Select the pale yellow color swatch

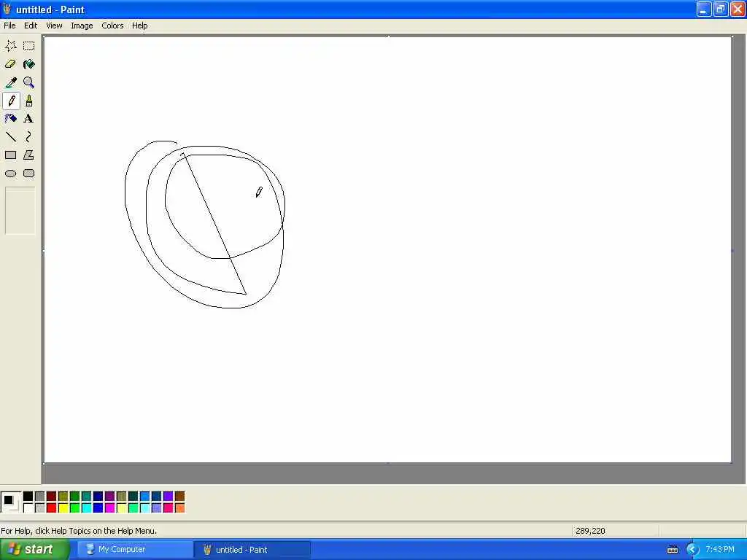coord(122,508)
